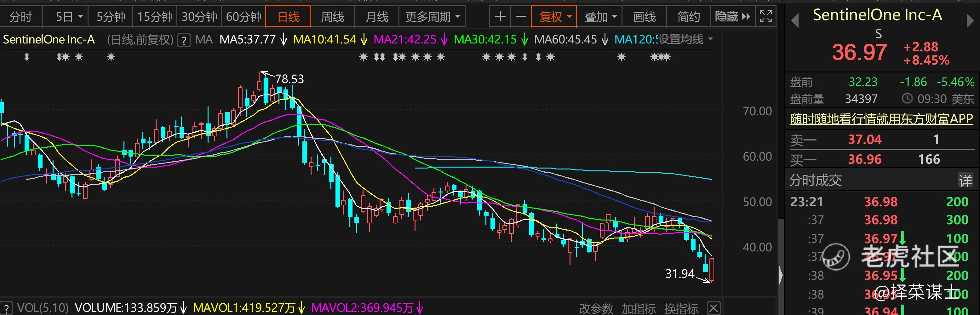Select the 15分钟 chart period
This screenshot has width=980, height=315.
[155, 17]
